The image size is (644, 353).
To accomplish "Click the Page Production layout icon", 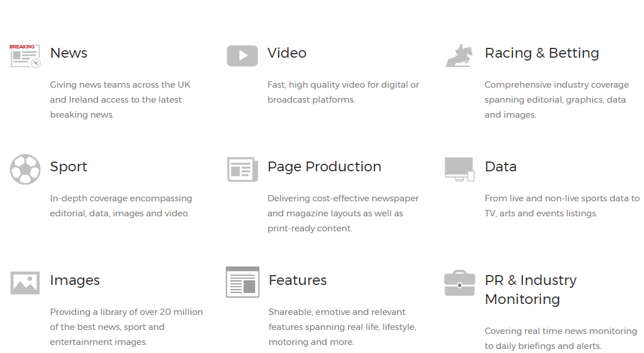I will click(242, 170).
